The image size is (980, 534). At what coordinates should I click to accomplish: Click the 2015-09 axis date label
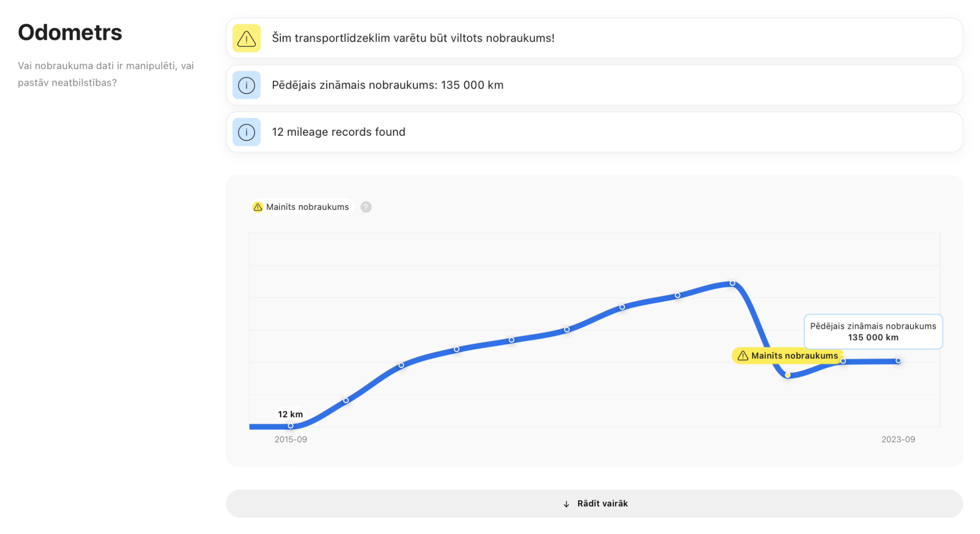pos(291,439)
